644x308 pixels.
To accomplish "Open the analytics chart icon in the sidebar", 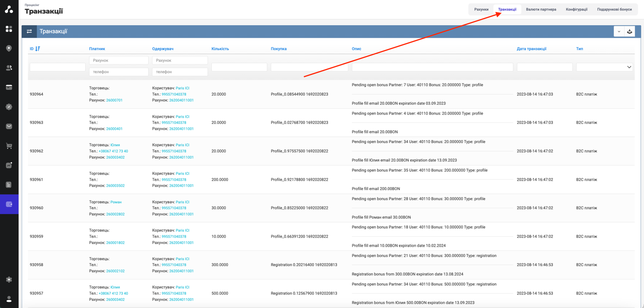I will 9,165.
